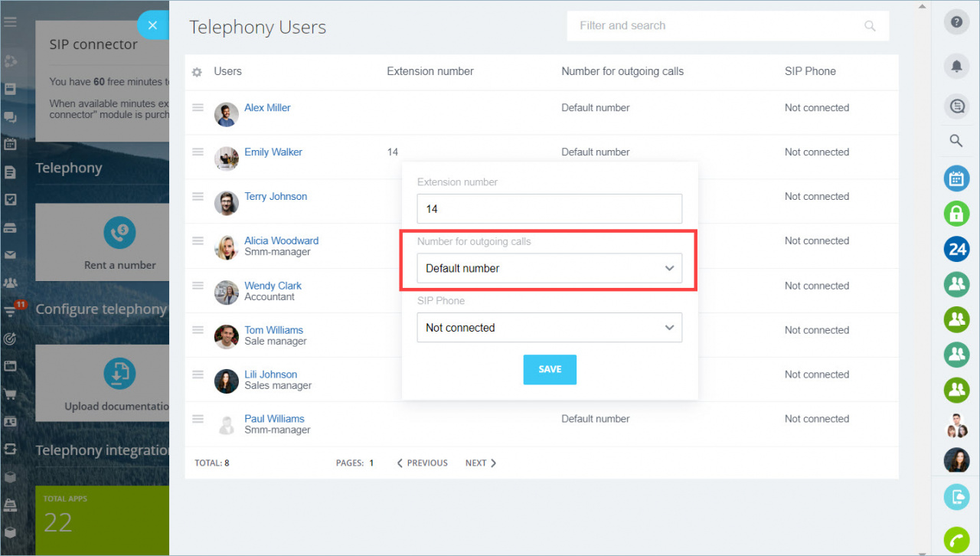Click sidebar icon with 11 badge

[x=11, y=310]
